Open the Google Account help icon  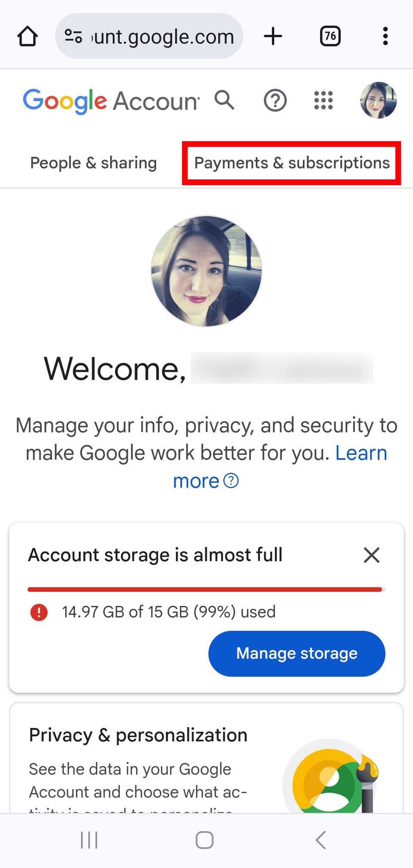[x=275, y=100]
